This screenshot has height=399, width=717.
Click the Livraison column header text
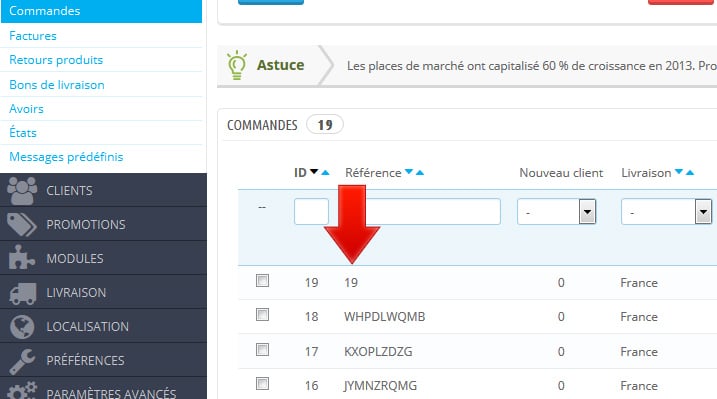coord(646,173)
